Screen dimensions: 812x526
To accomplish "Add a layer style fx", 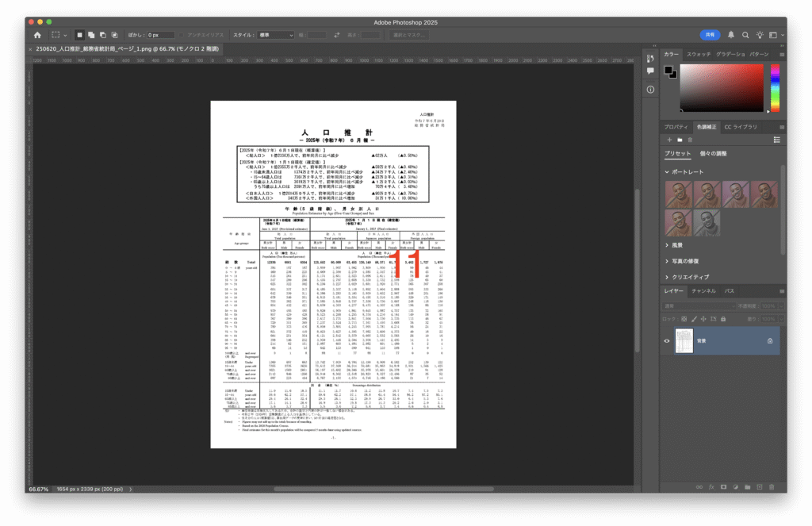I will coord(711,487).
